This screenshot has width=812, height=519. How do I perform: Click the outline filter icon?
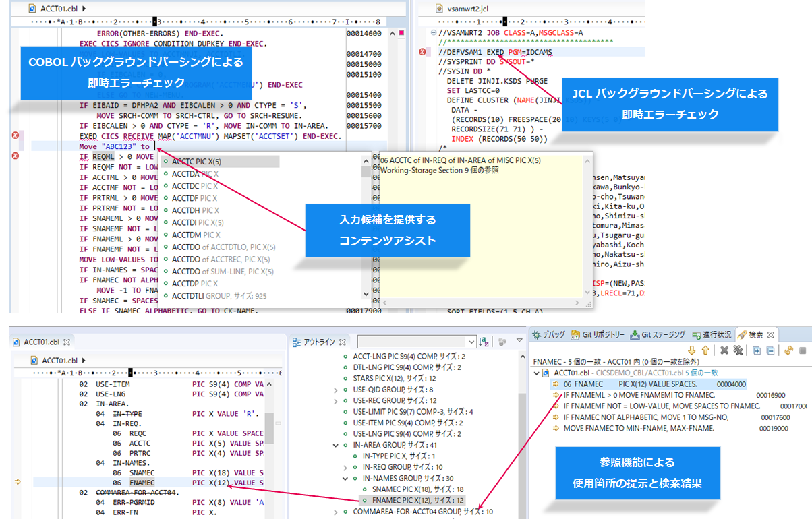click(x=502, y=342)
